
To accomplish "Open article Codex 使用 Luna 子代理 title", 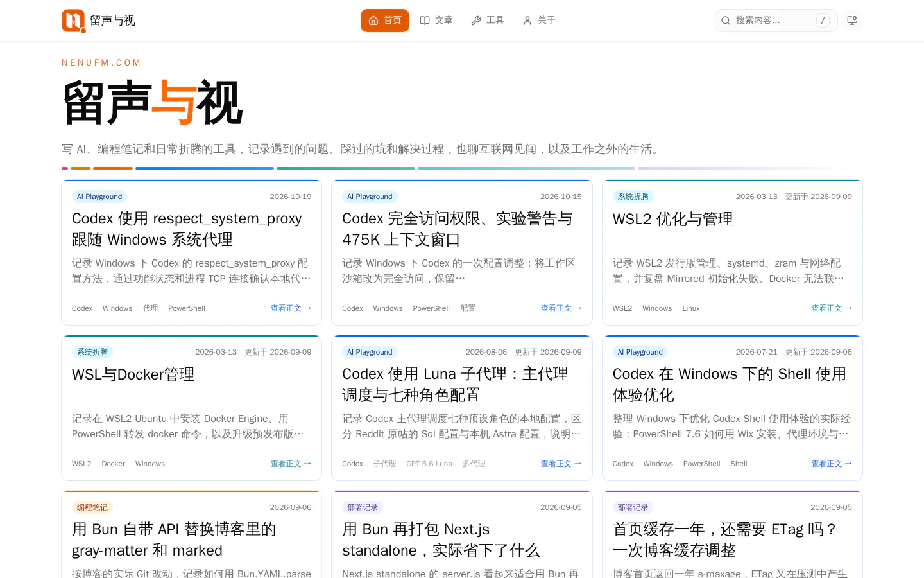I will click(455, 384).
